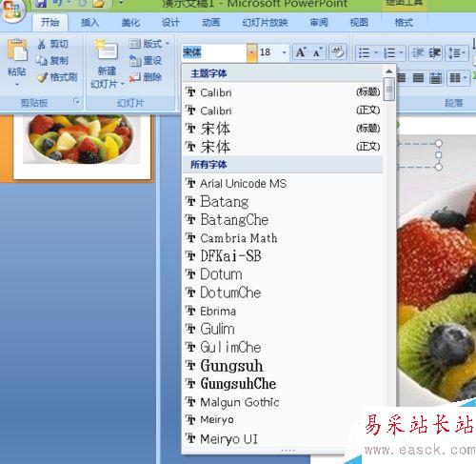This screenshot has height=464, width=476.
Task: Click the 剪切 scissors button
Action: tap(52, 44)
